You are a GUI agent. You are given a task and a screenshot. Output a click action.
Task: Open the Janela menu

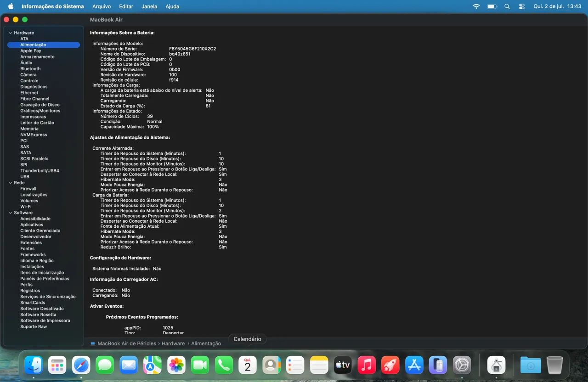click(x=149, y=6)
